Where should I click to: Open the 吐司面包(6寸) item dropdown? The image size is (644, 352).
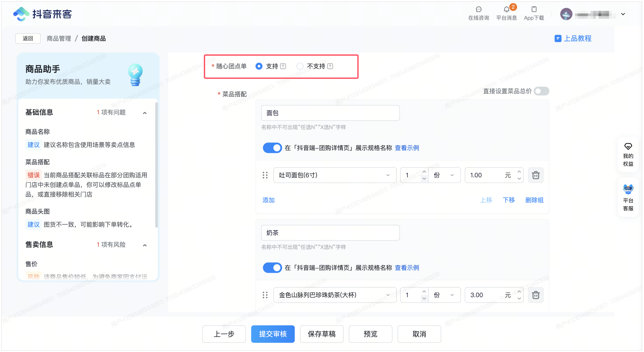pos(334,175)
